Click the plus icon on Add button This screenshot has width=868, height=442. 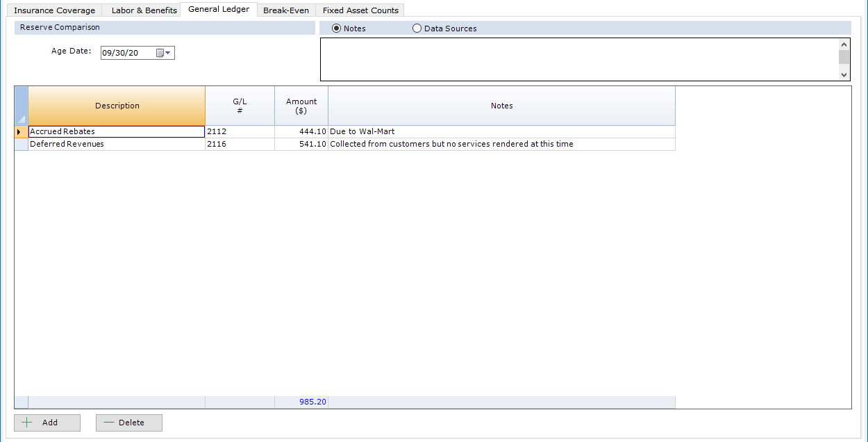click(25, 423)
